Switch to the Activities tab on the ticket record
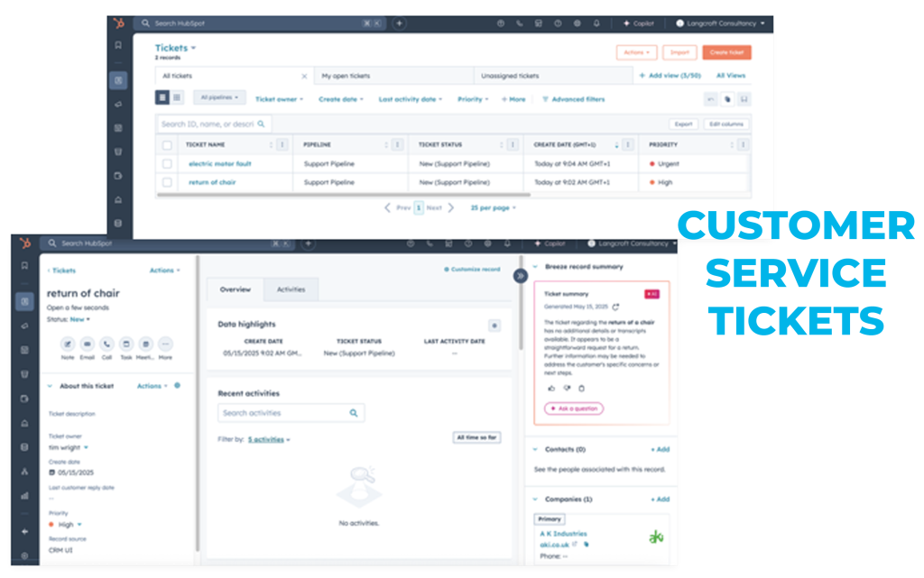This screenshot has height=578, width=924. (x=291, y=289)
